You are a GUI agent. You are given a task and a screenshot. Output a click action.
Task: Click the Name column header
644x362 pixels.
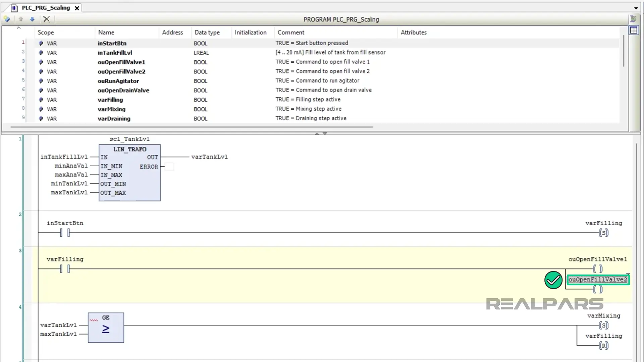point(106,33)
